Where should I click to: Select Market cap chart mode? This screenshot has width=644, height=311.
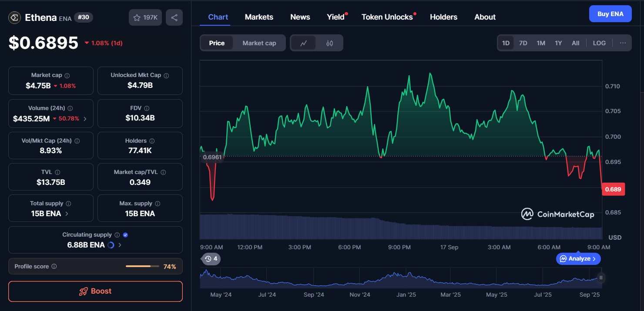point(259,43)
